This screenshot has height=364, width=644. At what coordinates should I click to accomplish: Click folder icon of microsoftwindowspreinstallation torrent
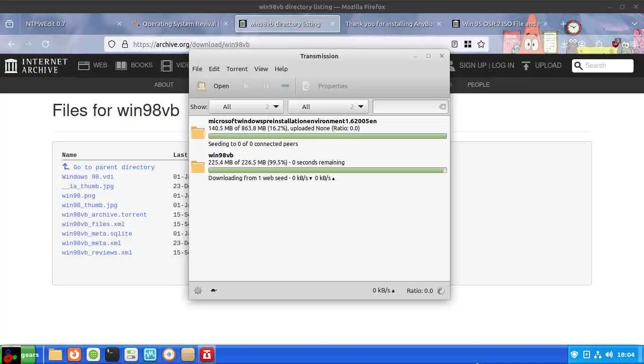(198, 132)
